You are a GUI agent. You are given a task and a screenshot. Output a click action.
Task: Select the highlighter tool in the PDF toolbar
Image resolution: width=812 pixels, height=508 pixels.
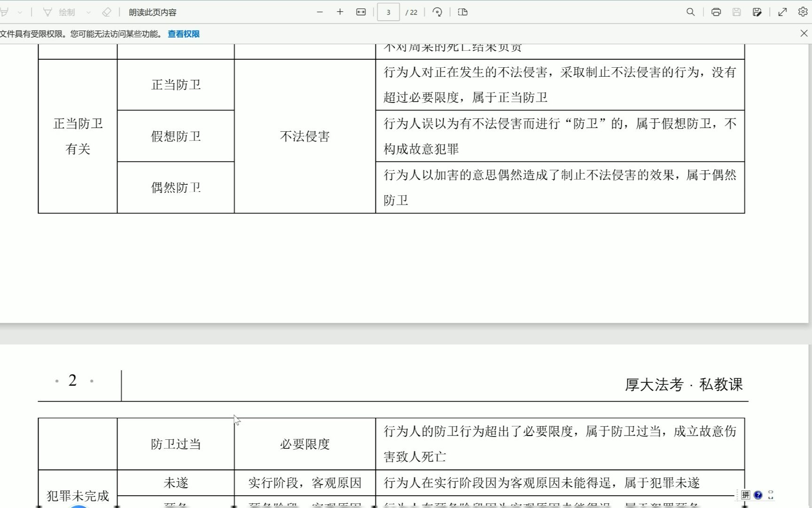coord(4,12)
